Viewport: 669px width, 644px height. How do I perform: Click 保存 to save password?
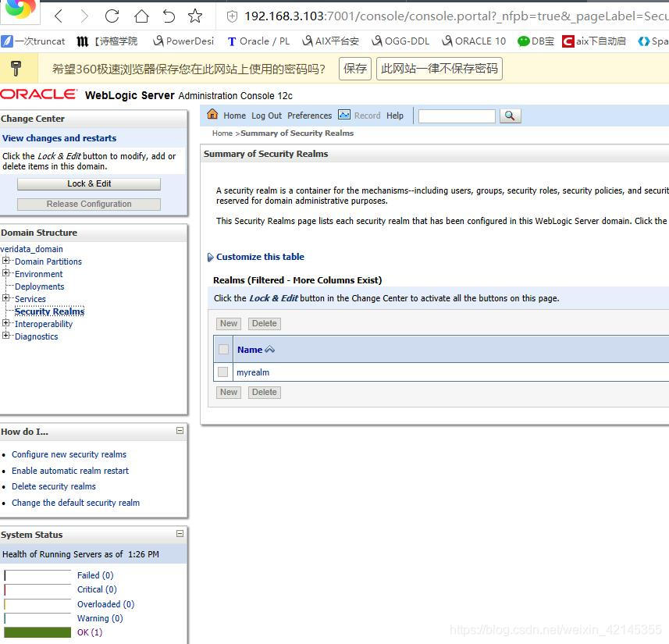(355, 69)
